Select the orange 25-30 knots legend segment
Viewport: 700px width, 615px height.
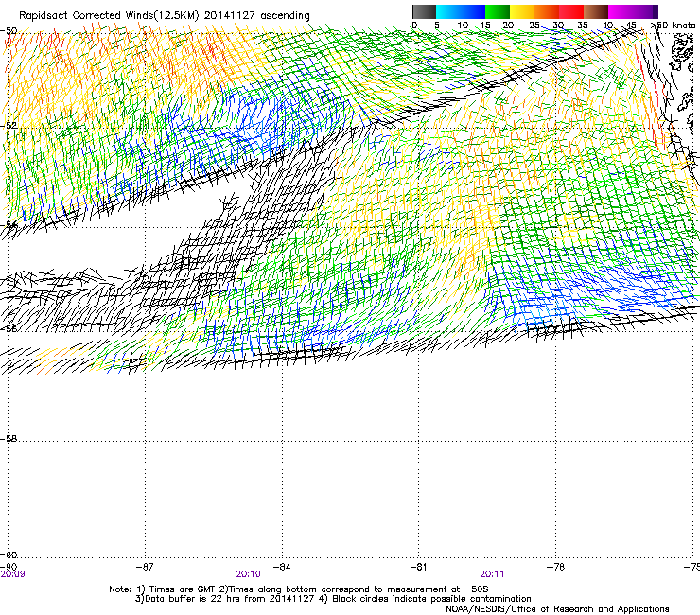click(x=547, y=11)
